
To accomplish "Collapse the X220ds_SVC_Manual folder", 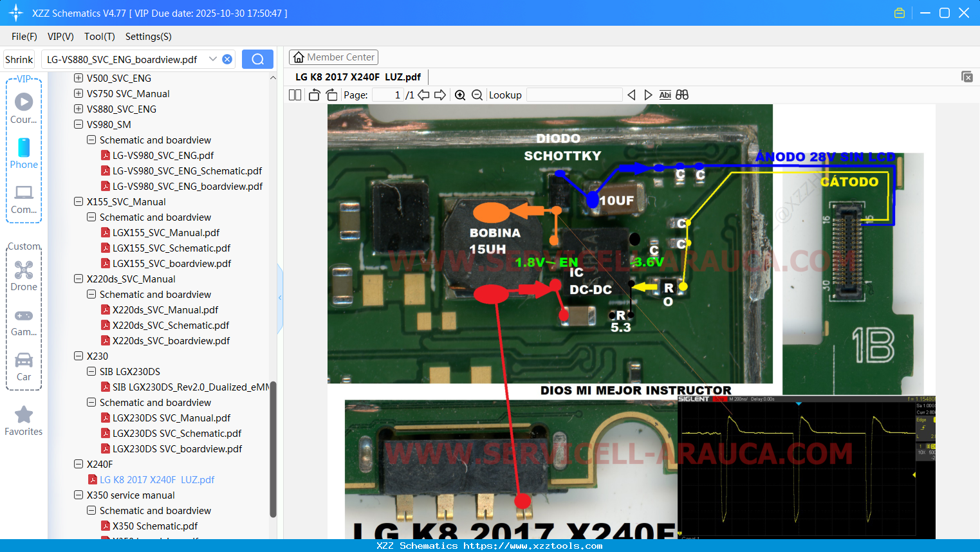I will coord(79,279).
